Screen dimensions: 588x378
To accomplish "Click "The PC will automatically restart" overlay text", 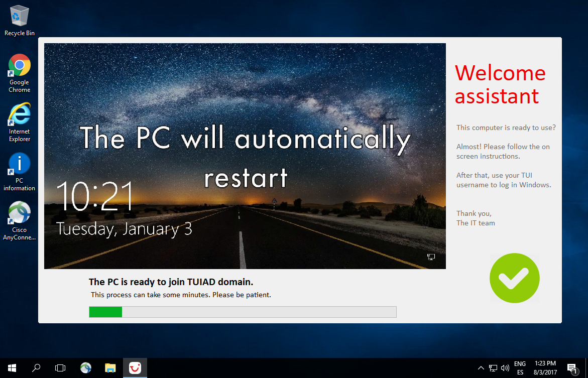I will coord(245,157).
